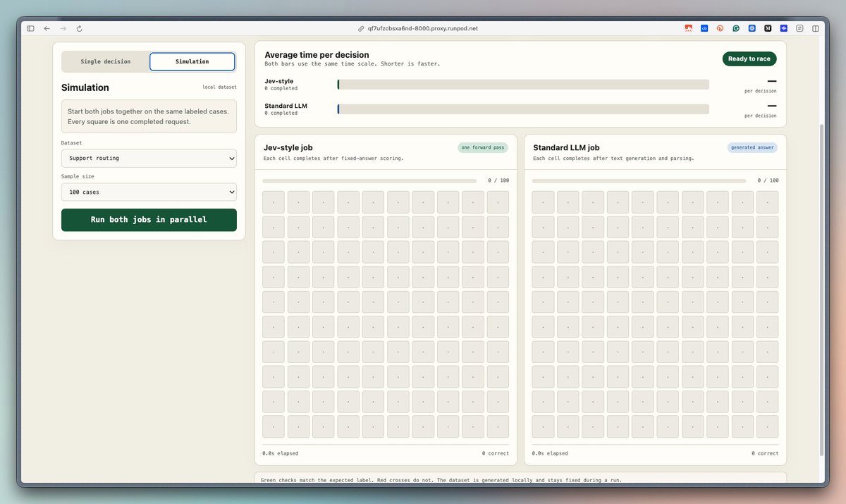Click the "local dataset" label
This screenshot has height=504, width=846.
pyautogui.click(x=219, y=87)
